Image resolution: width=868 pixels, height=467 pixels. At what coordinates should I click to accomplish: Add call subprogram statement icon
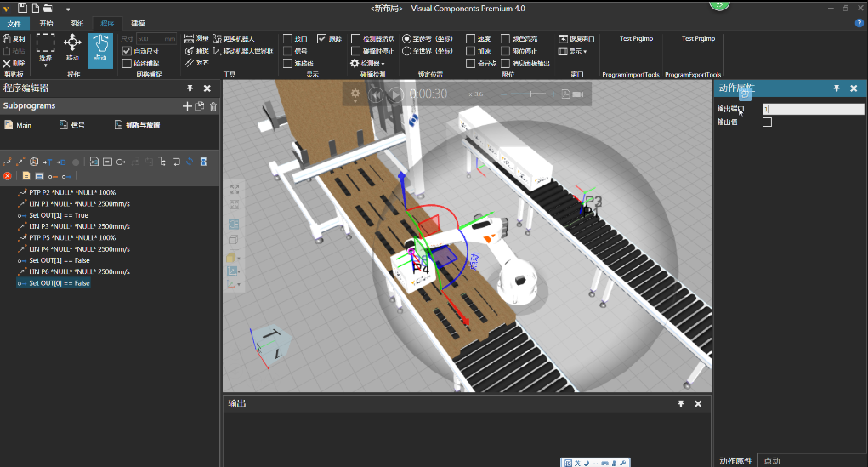click(94, 162)
